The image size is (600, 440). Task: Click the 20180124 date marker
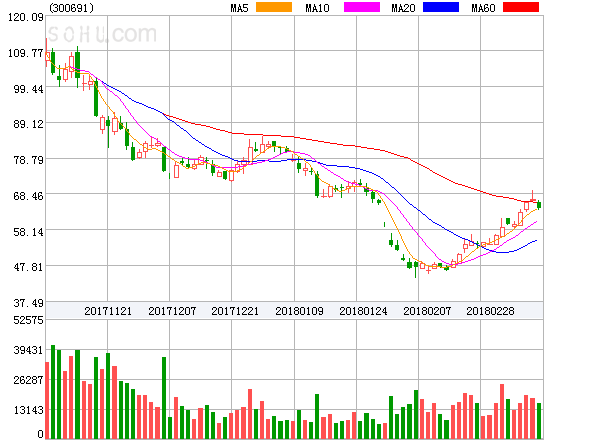[x=363, y=311]
